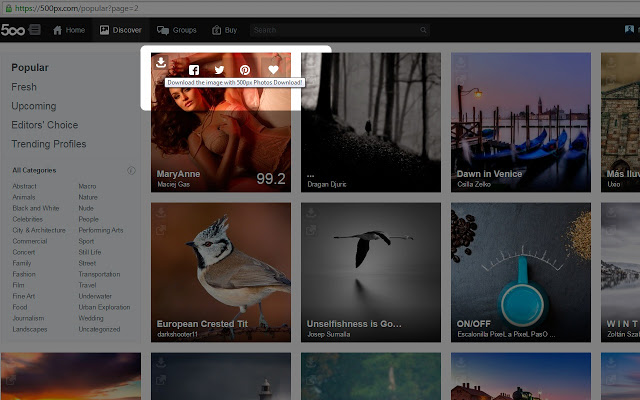Open the Macro category

click(87, 186)
